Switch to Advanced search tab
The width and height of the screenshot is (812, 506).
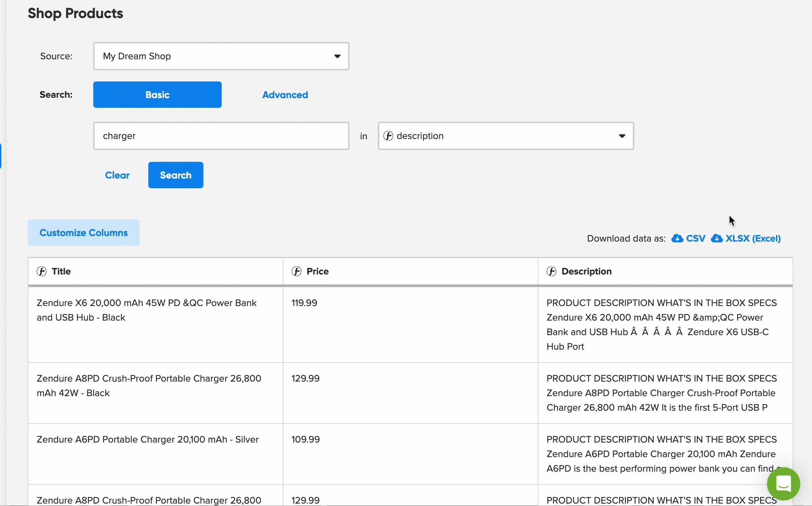285,95
